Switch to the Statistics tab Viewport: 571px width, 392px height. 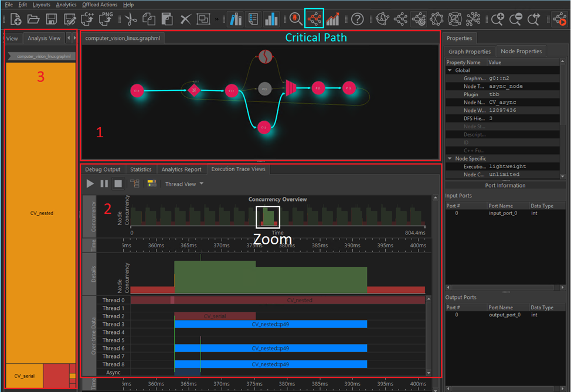[x=141, y=169]
